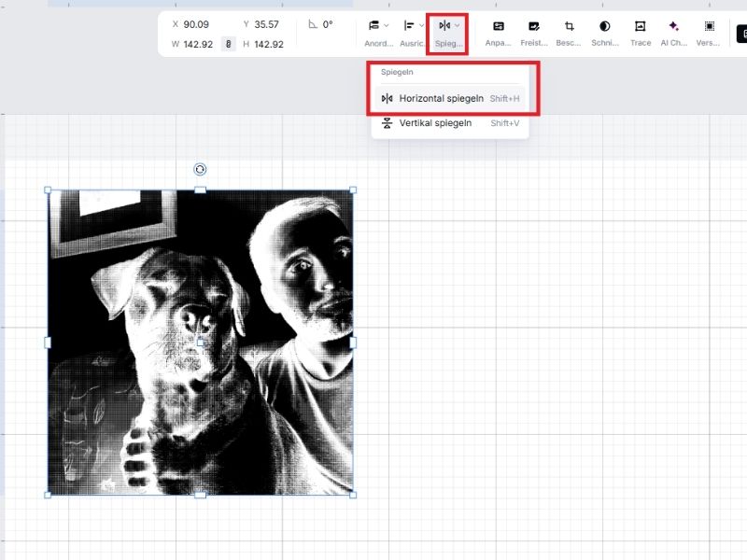
Task: Select the Freistellen tool icon
Action: (534, 26)
